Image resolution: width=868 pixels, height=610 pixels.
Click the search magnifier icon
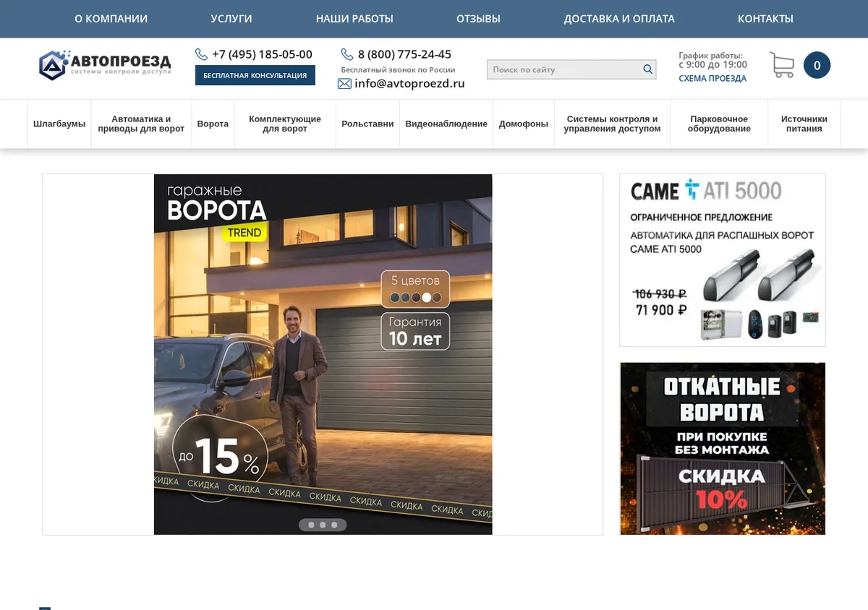[x=647, y=69]
